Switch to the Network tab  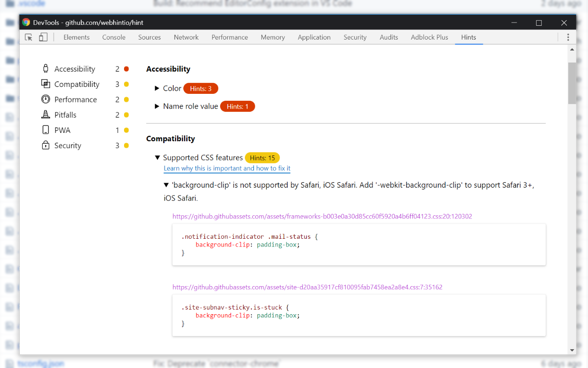coord(186,37)
